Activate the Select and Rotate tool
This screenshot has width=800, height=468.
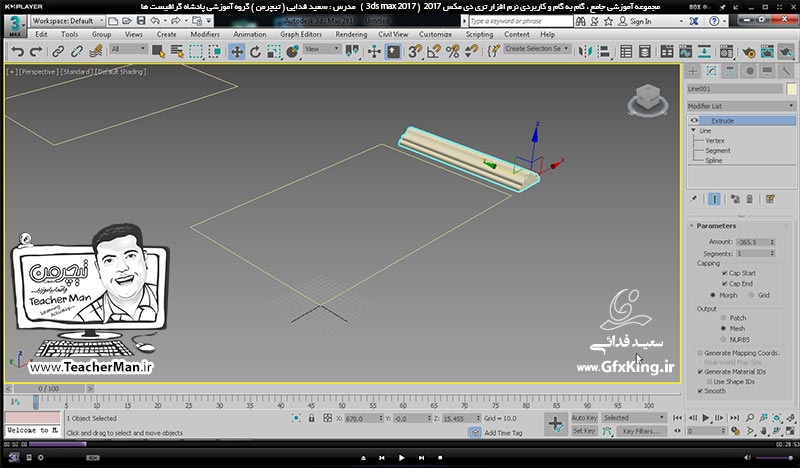coord(255,52)
